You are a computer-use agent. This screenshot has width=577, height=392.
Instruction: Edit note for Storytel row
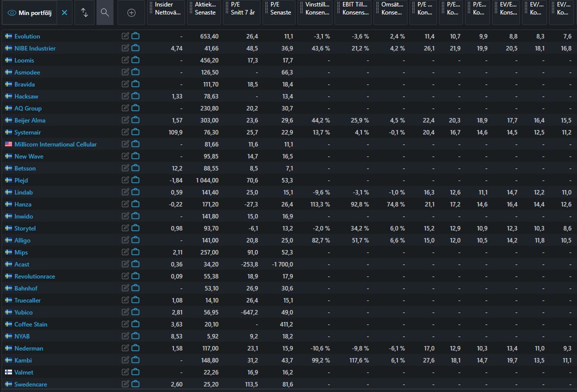[125, 228]
